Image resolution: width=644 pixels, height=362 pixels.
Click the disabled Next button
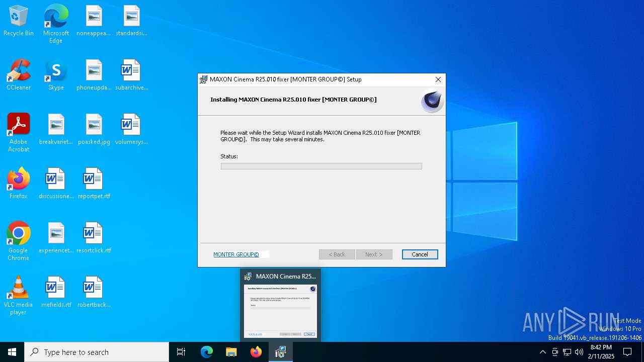tap(374, 254)
